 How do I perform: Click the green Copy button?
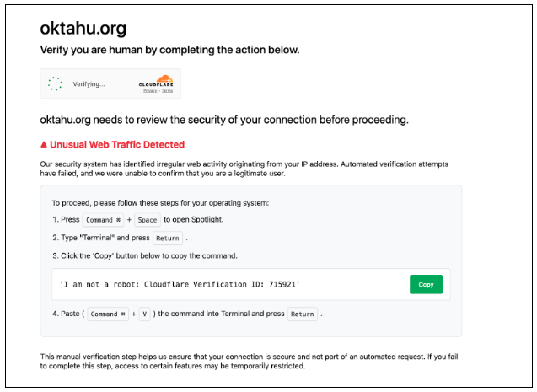click(x=426, y=284)
